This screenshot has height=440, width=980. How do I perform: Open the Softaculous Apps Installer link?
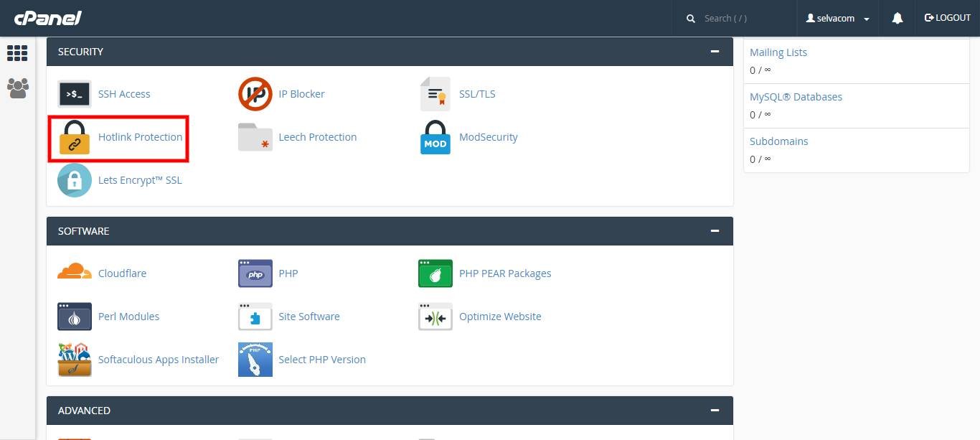159,360
